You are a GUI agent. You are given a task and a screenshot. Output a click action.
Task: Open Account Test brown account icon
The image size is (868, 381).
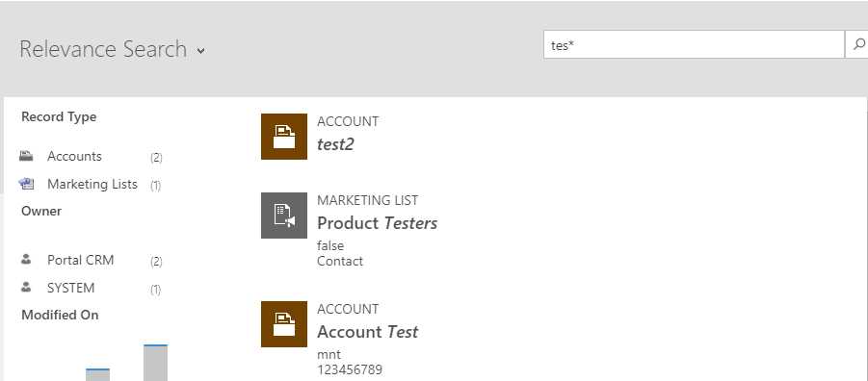284,324
